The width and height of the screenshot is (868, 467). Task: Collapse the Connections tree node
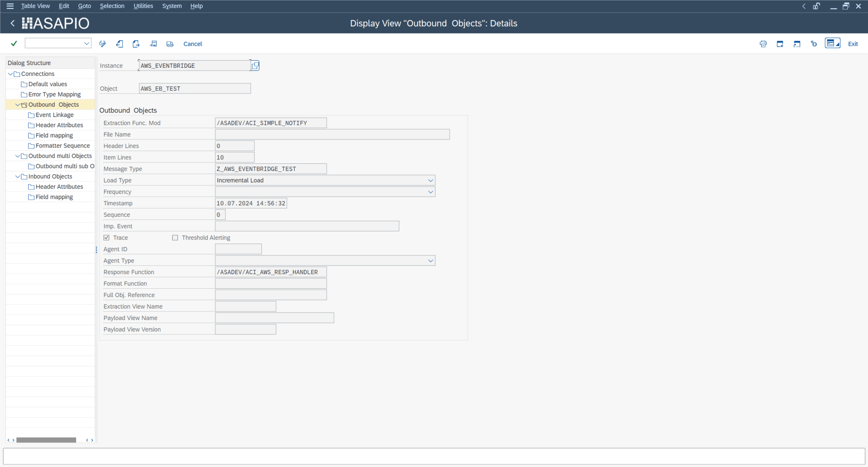click(x=10, y=74)
